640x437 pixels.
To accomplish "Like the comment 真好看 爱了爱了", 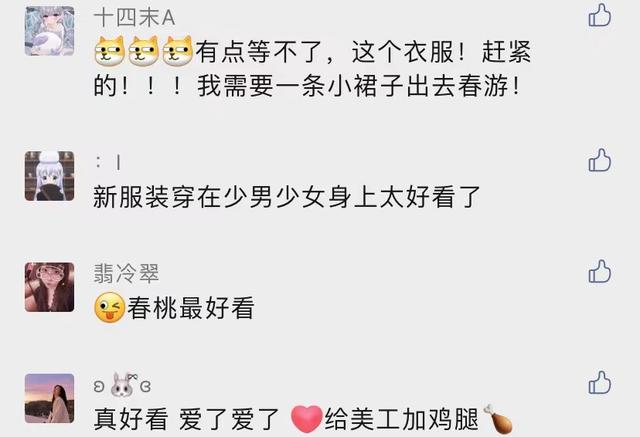I will (x=600, y=383).
